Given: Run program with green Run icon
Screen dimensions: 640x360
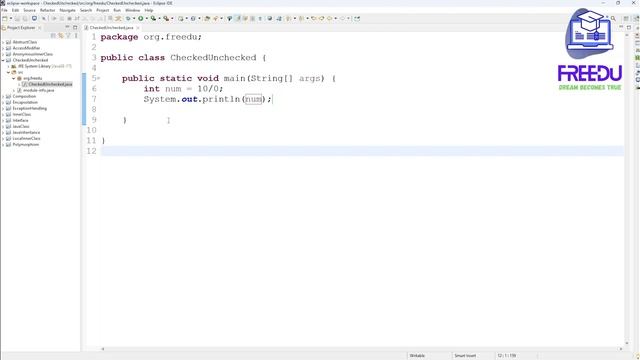Looking at the screenshot, I should point(140,18).
